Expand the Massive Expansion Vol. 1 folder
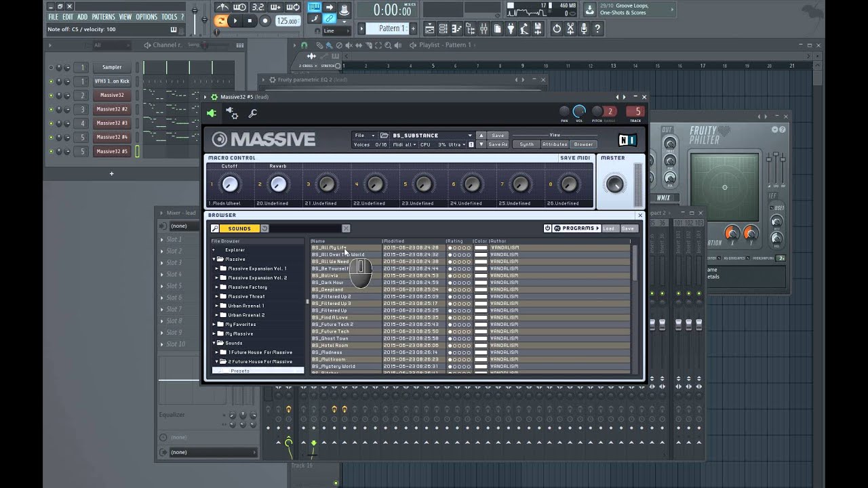The height and width of the screenshot is (488, 868). pos(217,268)
